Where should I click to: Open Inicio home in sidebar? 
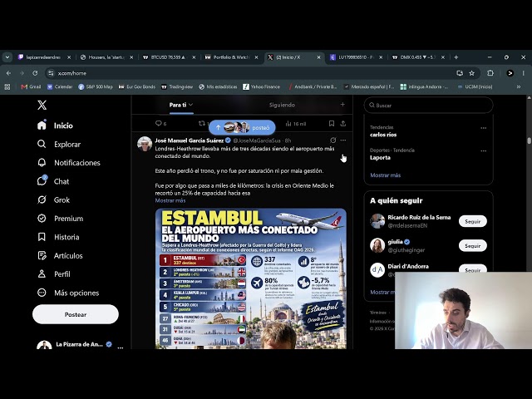click(55, 126)
